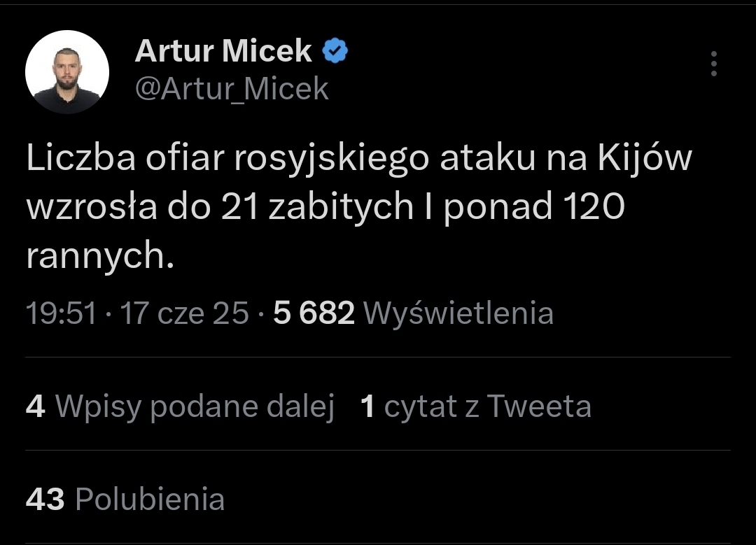Click the repost count number 4
The width and height of the screenshot is (756, 545).
tap(35, 406)
